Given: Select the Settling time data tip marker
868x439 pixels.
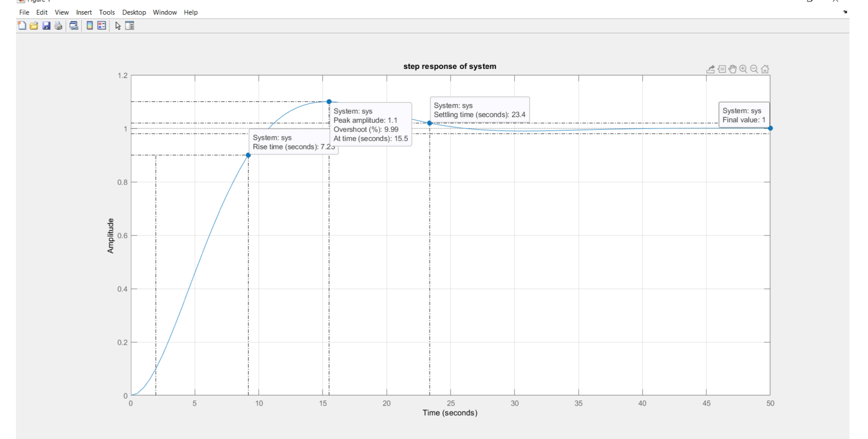Looking at the screenshot, I should 429,122.
